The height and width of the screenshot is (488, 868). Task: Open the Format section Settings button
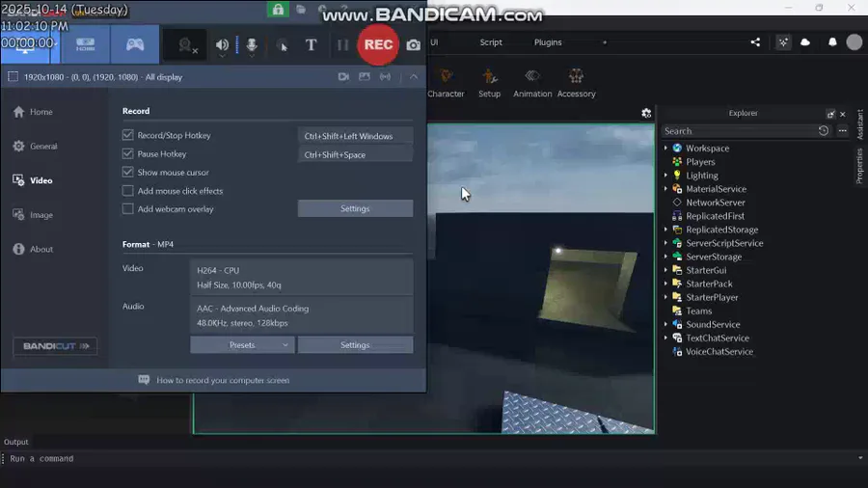coord(355,344)
